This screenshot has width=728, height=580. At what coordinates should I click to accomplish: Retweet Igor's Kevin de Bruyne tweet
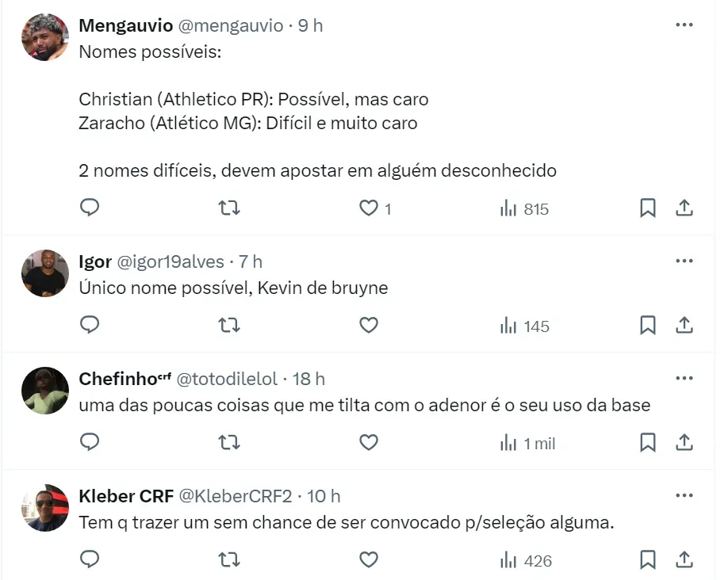pos(229,326)
